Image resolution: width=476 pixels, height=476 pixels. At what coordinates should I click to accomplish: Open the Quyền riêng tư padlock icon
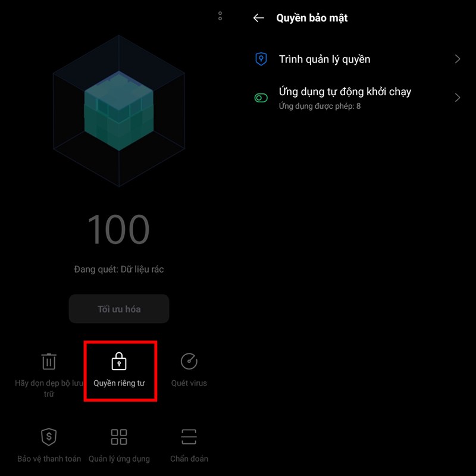point(119,361)
